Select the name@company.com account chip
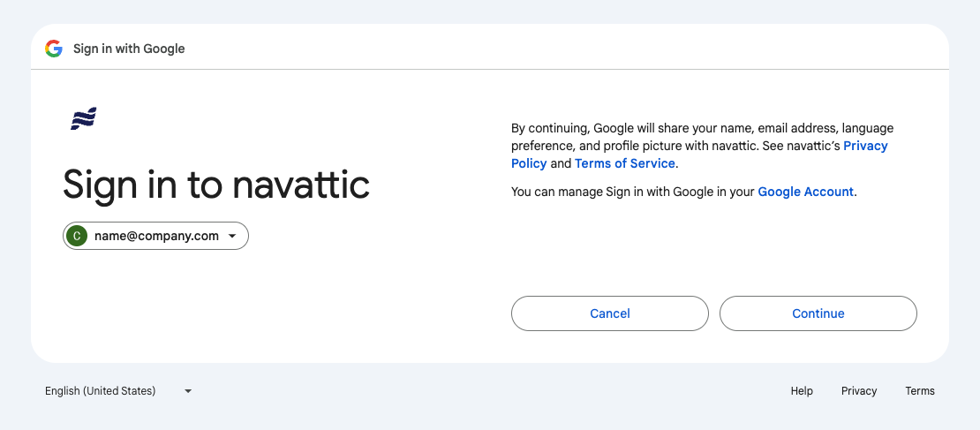This screenshot has width=980, height=430. coord(156,236)
